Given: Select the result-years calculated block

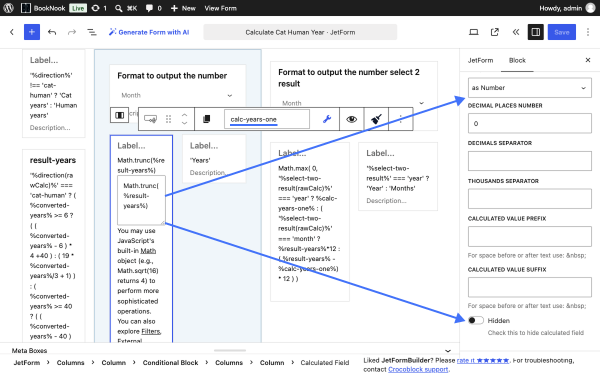Looking at the screenshot, I should pyautogui.click(x=53, y=245).
